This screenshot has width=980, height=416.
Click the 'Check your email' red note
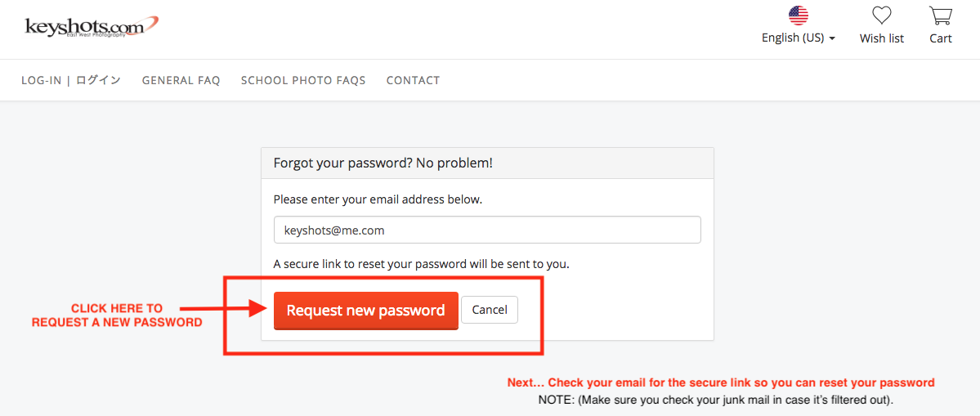[x=720, y=382]
